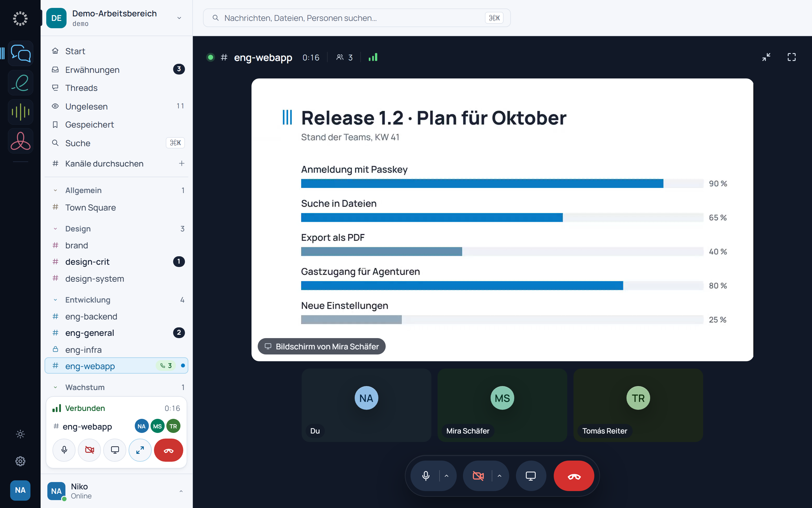
Task: Open Ungelesen messages list
Action: 116,106
